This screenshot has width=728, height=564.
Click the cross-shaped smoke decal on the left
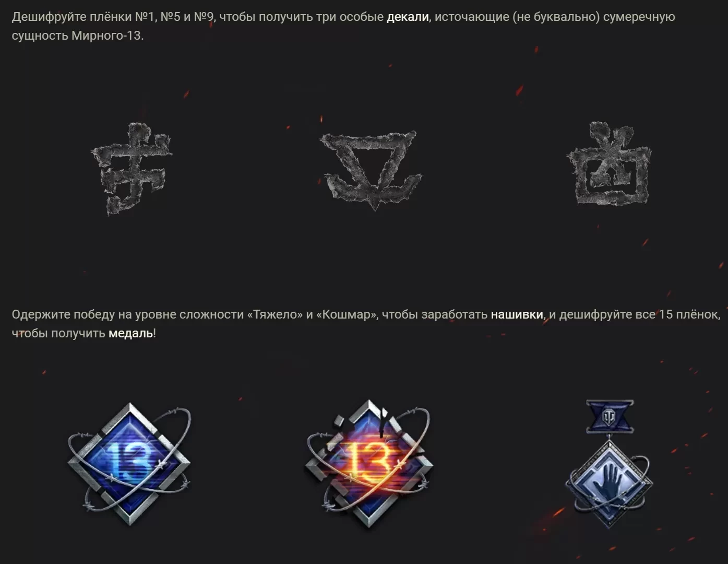click(132, 169)
